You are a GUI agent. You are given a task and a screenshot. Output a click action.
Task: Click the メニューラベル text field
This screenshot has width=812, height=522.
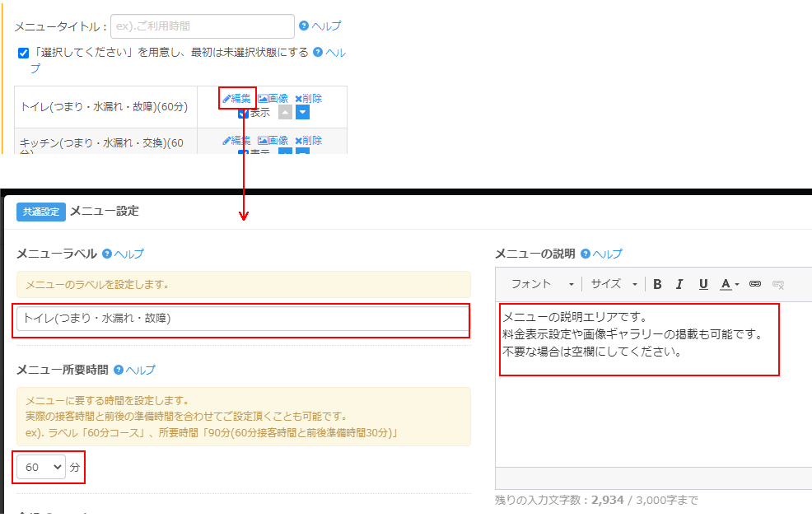[242, 319]
